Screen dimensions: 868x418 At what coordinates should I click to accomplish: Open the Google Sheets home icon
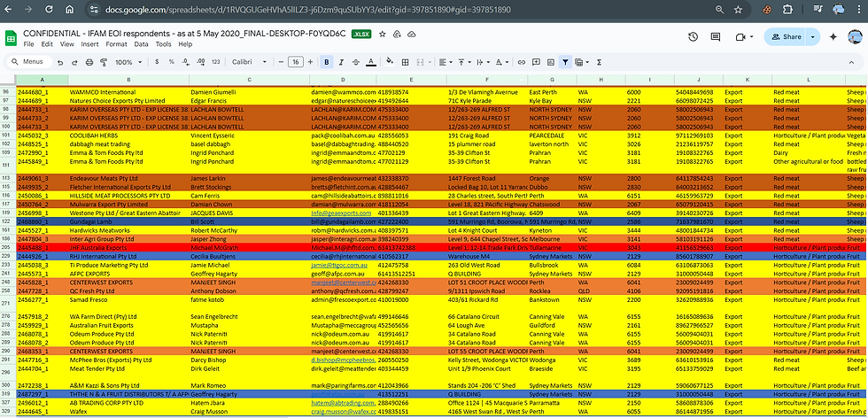click(11, 38)
